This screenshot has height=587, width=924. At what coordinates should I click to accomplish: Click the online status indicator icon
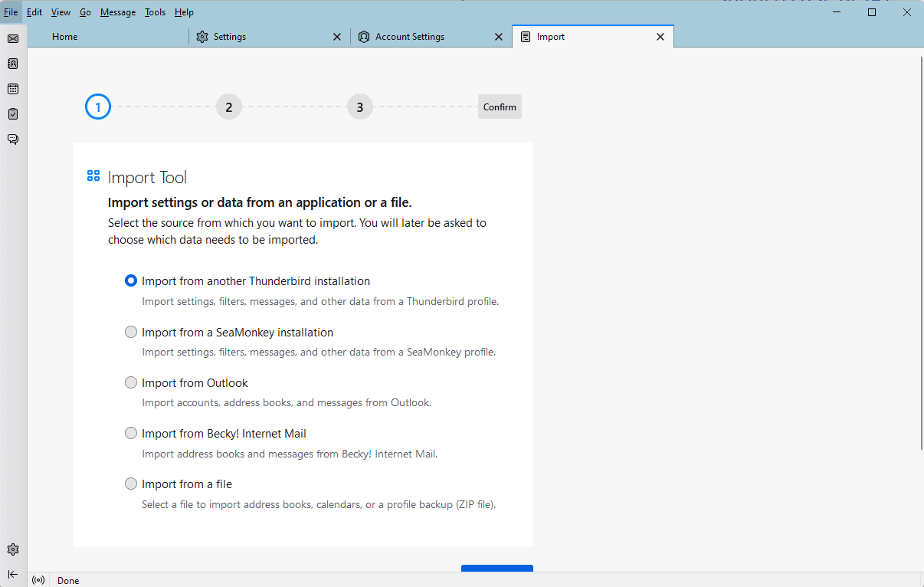pyautogui.click(x=38, y=580)
